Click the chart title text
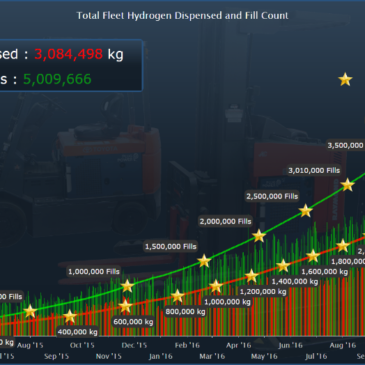The height and width of the screenshot is (365, 365). pos(182,15)
